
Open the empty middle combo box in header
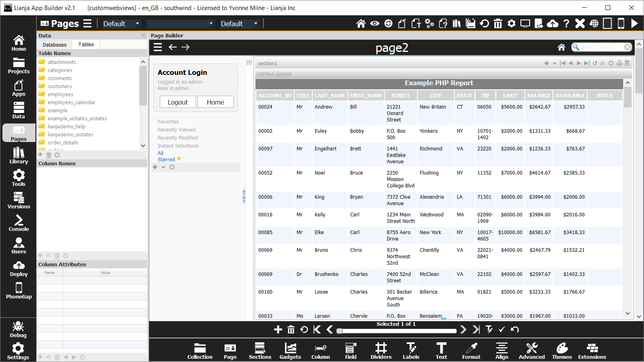click(180, 24)
